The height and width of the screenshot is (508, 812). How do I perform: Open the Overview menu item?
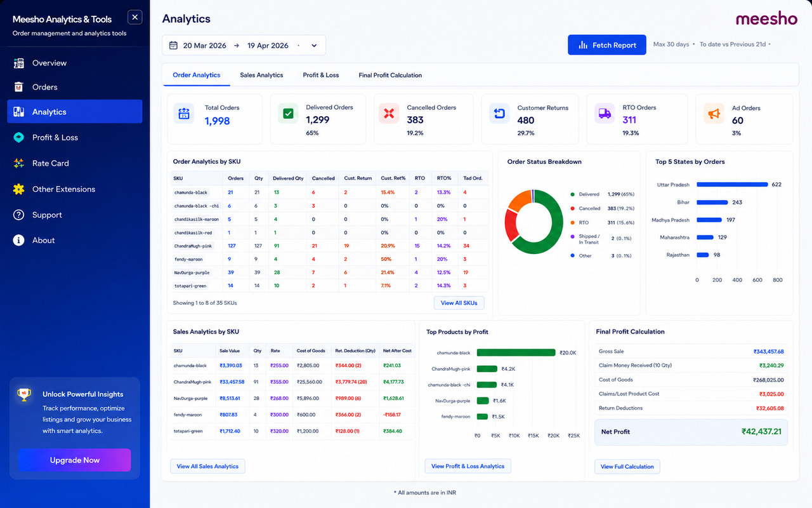coord(74,63)
